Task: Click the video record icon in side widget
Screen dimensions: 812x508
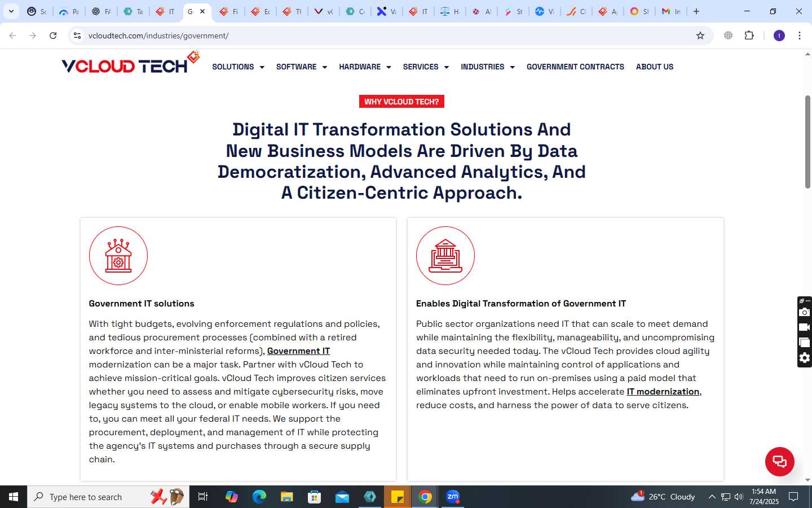Action: (x=805, y=327)
